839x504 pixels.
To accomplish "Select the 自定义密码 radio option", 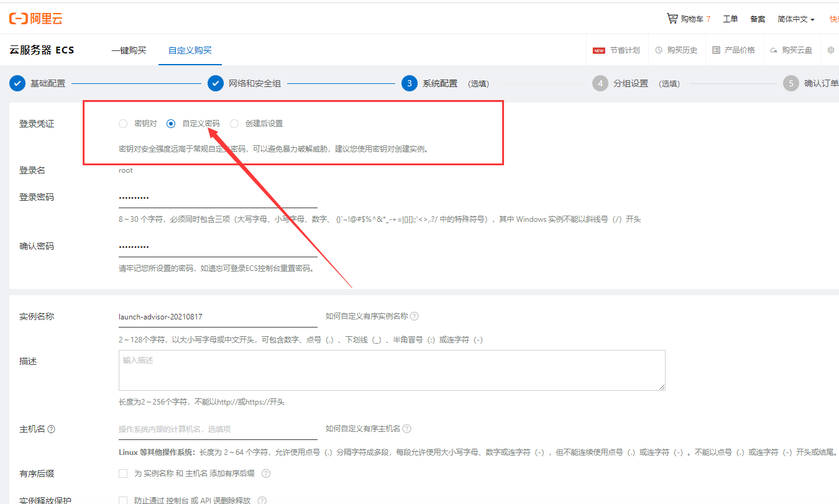I will [171, 124].
